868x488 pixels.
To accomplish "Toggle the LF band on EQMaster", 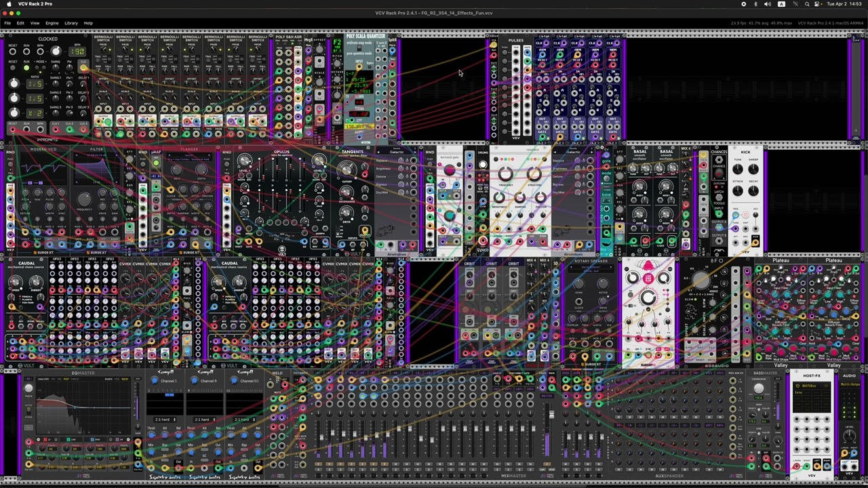I will 45,439.
